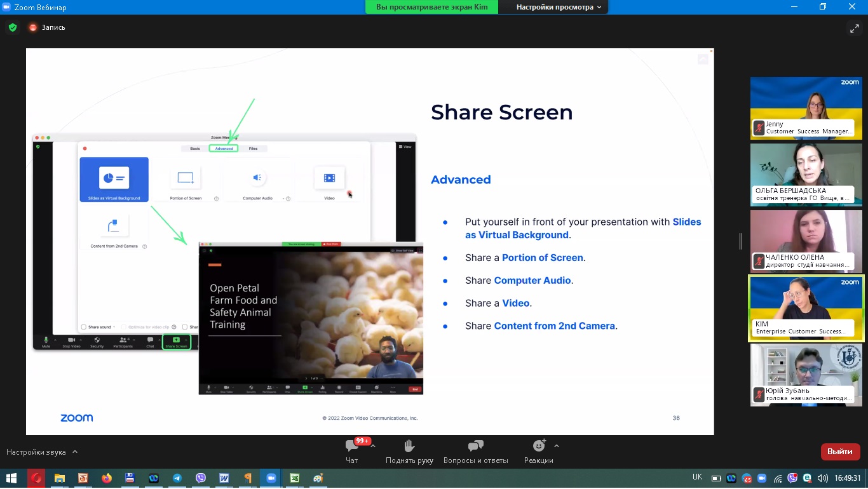Open Paint from the taskbar
The width and height of the screenshot is (868, 489).
click(318, 478)
